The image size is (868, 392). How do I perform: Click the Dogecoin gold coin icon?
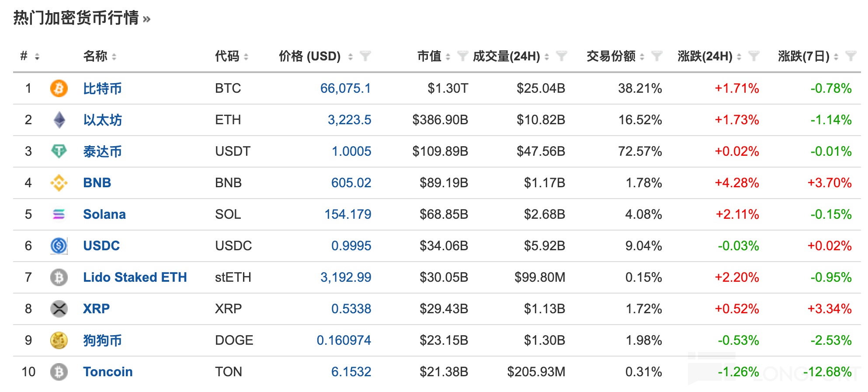[59, 340]
